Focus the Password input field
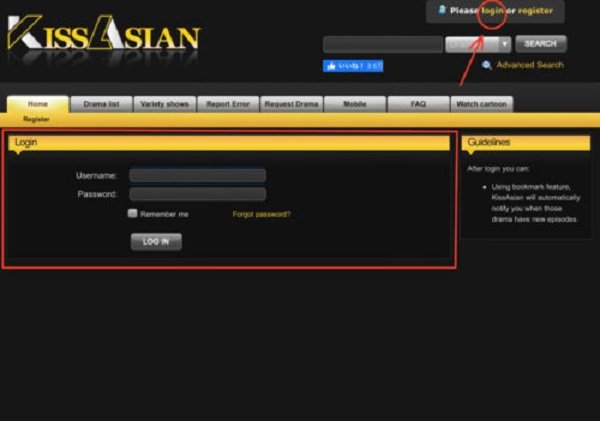 pyautogui.click(x=197, y=194)
